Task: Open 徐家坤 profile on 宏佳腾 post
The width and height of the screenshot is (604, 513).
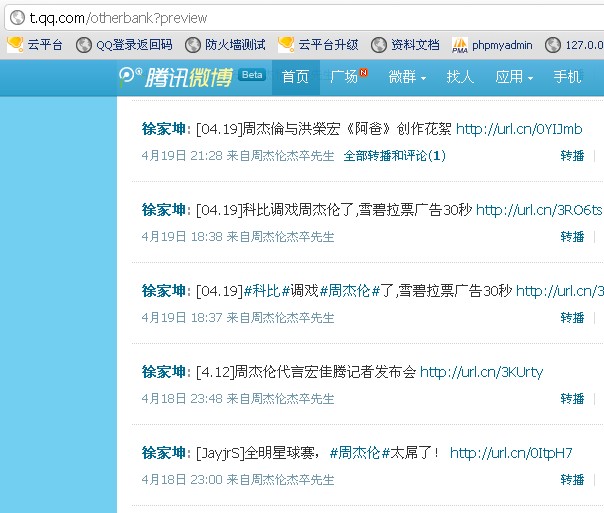Action: pos(164,372)
